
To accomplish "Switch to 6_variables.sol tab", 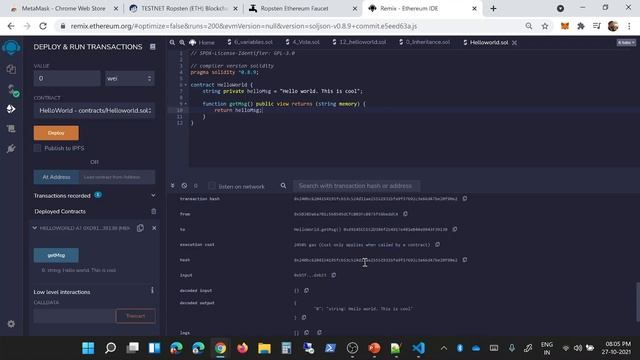I will pos(250,42).
